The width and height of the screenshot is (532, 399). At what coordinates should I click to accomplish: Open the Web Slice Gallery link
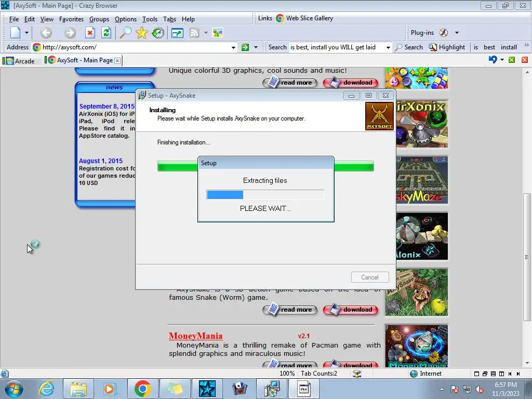304,18
